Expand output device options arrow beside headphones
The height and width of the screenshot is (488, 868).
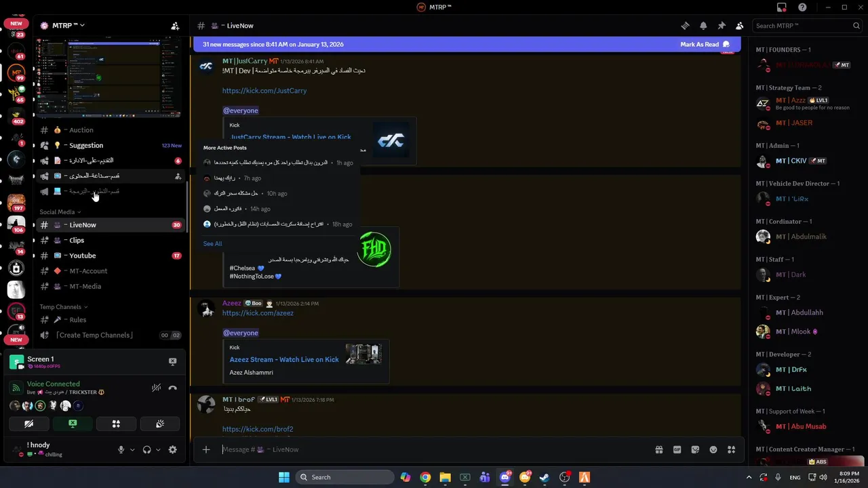click(x=158, y=449)
